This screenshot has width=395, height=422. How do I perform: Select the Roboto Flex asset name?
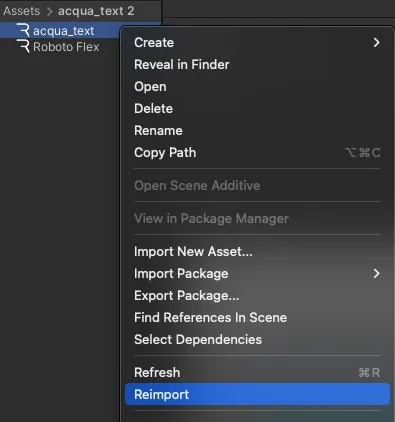[66, 47]
